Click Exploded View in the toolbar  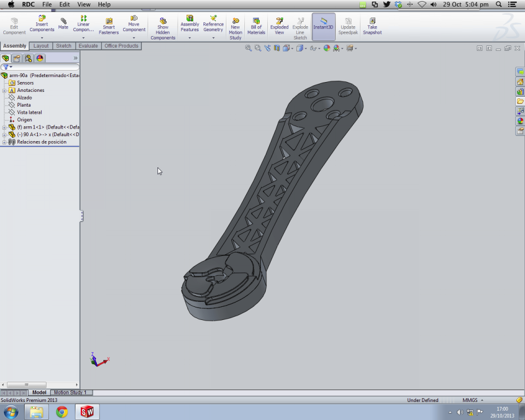point(279,26)
